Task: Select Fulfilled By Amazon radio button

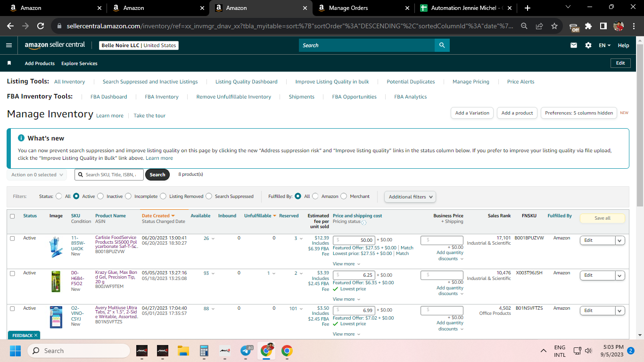Action: click(315, 196)
